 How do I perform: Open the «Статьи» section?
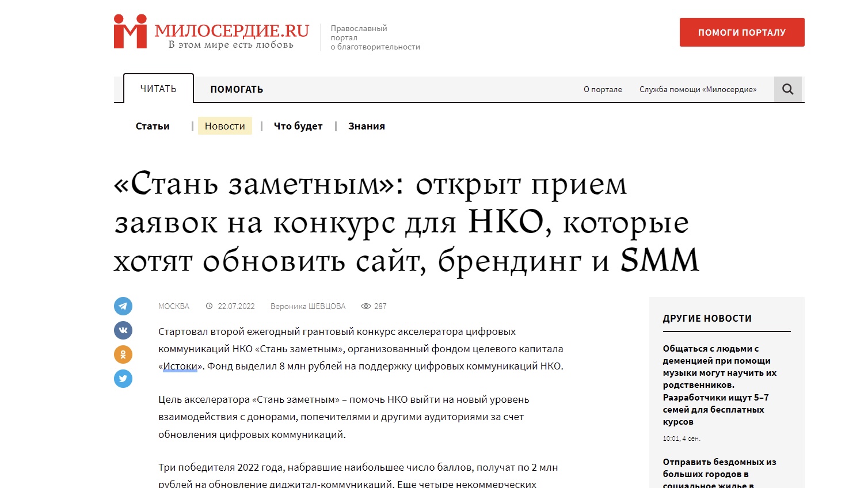coord(153,126)
